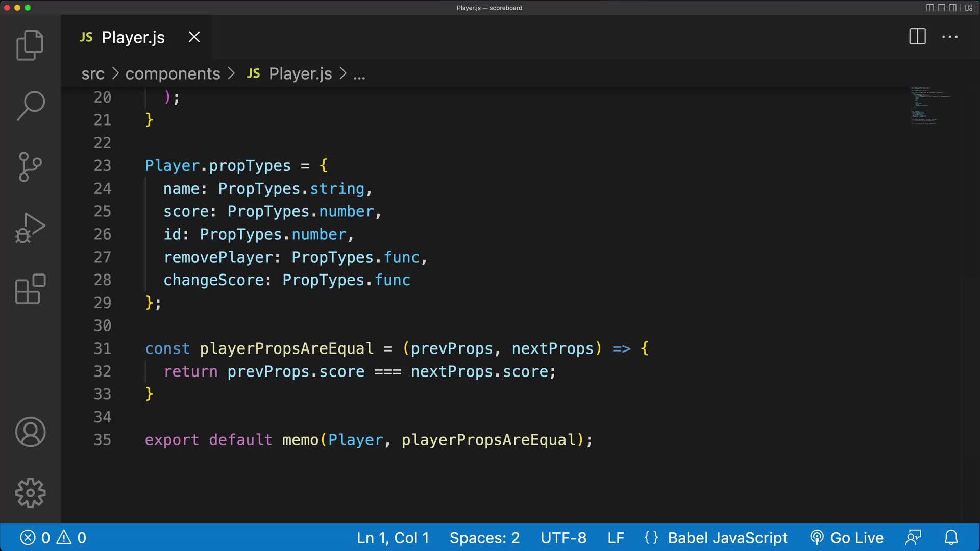This screenshot has height=551, width=980.
Task: Click the split editor icon
Action: click(917, 37)
